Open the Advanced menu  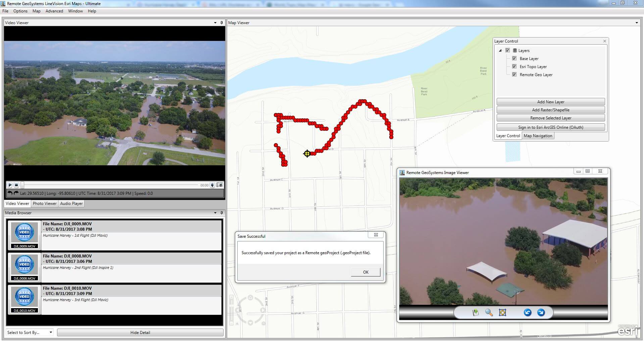point(54,11)
